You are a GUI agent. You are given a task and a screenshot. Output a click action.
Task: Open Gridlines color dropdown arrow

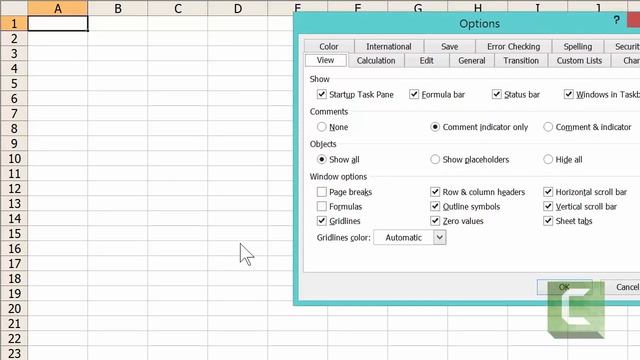(x=440, y=238)
